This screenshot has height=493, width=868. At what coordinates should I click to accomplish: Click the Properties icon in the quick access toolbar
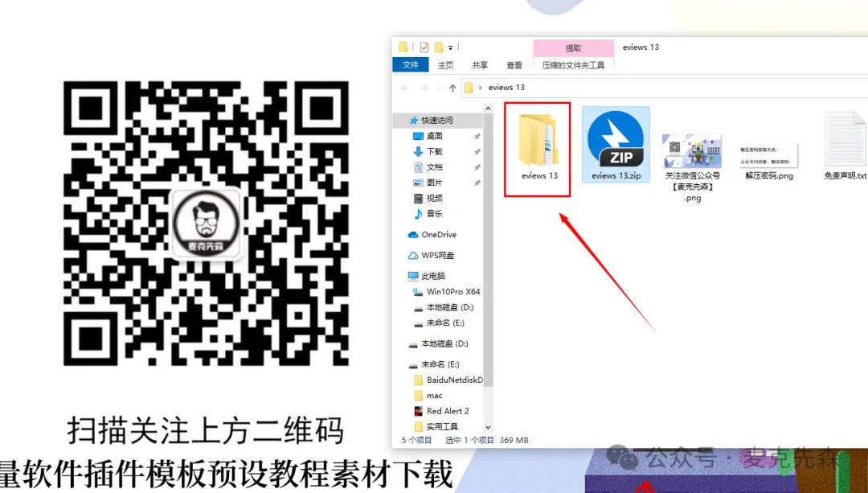(424, 47)
